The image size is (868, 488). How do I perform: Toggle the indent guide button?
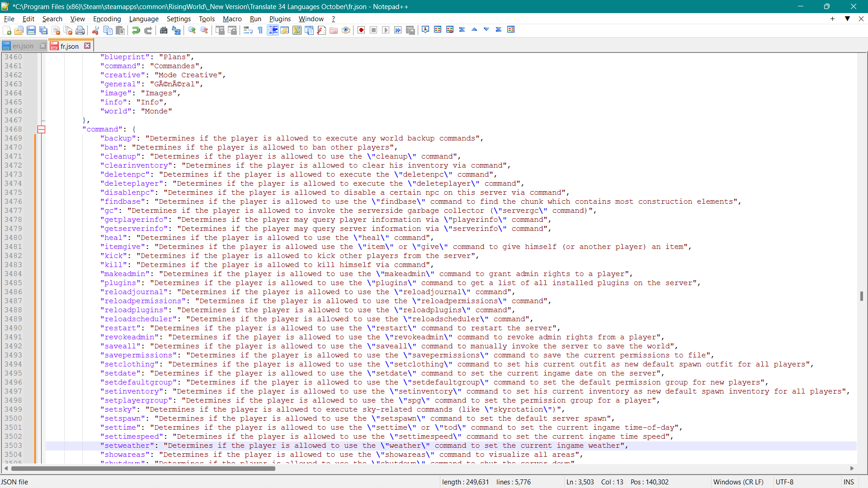[x=273, y=30]
